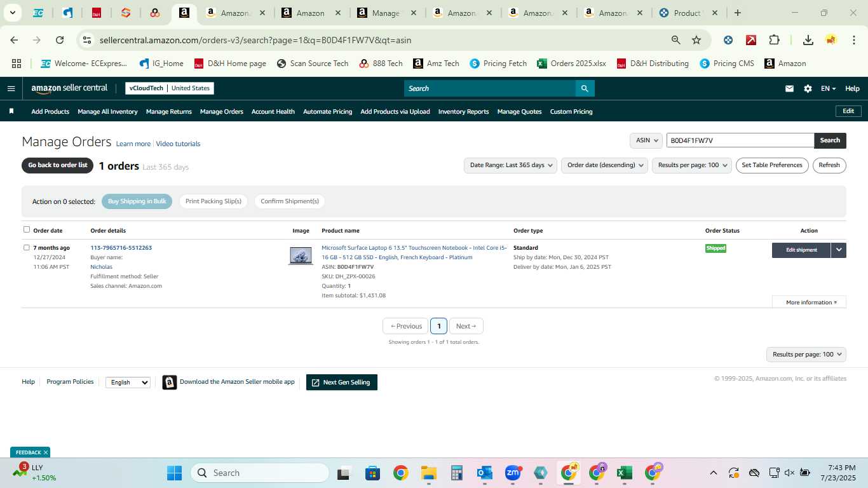Image resolution: width=868 pixels, height=488 pixels.
Task: Open the Chrome three-dot menu
Action: 854,40
